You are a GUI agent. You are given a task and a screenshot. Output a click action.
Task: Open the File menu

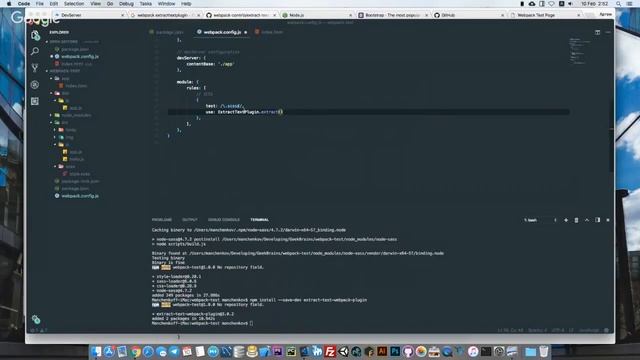(x=40, y=4)
